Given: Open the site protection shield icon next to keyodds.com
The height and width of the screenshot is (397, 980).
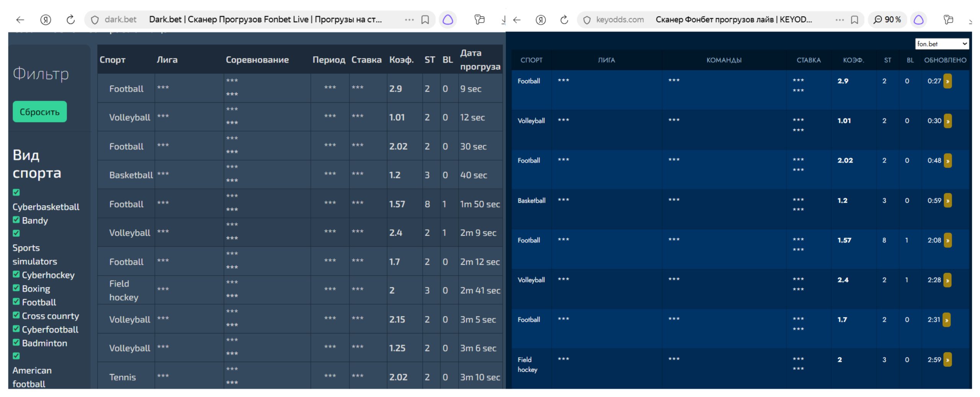Looking at the screenshot, I should 586,20.
